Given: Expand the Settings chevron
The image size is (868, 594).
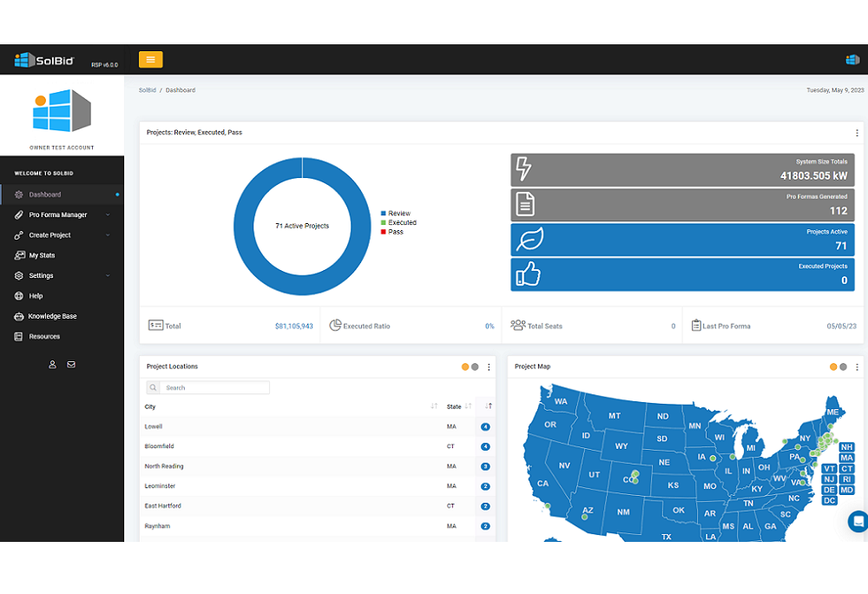Looking at the screenshot, I should [108, 275].
